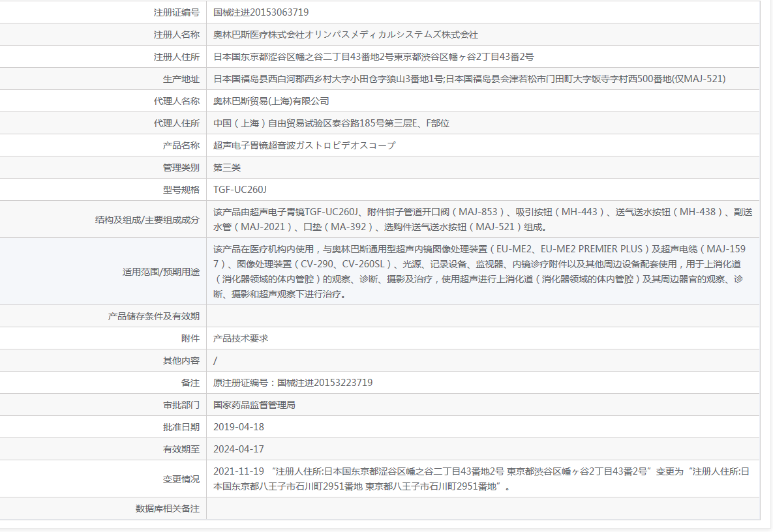Select agent name 奥林巴斯贸易(上海)有限公司

pos(271,101)
